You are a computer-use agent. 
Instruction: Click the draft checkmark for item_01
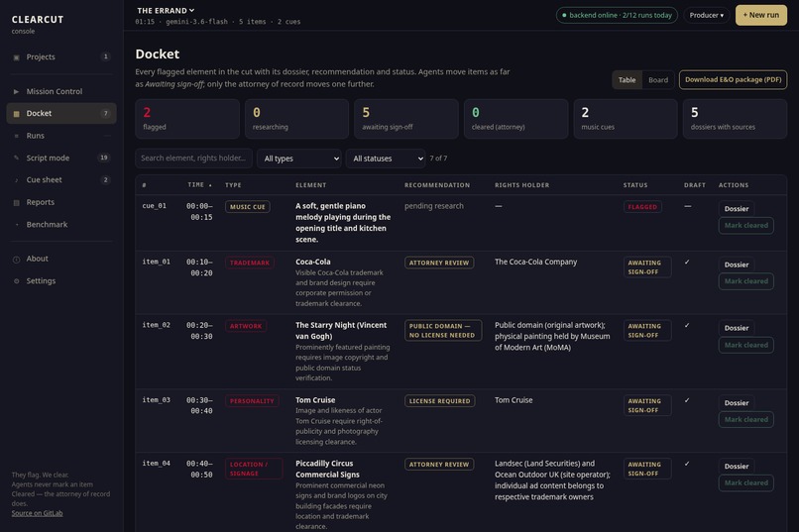point(687,263)
